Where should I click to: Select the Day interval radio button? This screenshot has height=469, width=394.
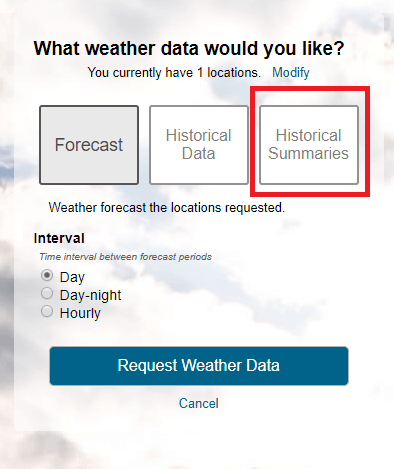[47, 276]
